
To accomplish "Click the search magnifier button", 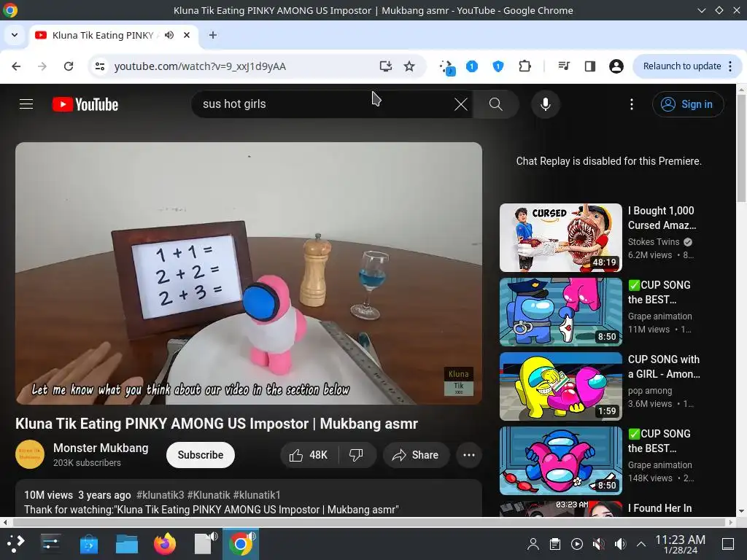I will click(495, 104).
